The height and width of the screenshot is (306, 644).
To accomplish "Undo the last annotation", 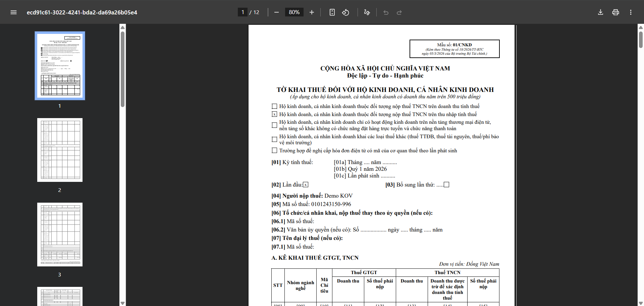I will [386, 12].
